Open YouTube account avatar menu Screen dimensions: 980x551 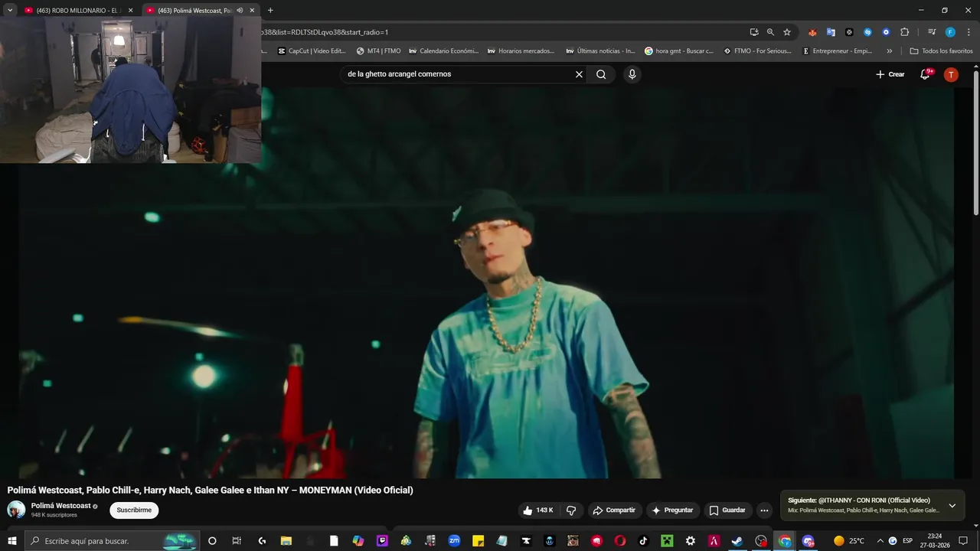click(x=951, y=74)
